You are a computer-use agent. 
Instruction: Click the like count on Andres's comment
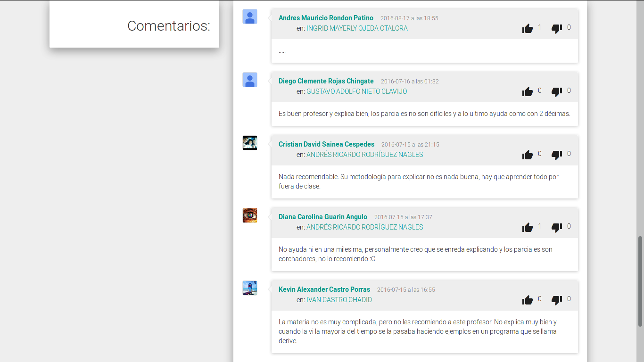click(x=540, y=27)
